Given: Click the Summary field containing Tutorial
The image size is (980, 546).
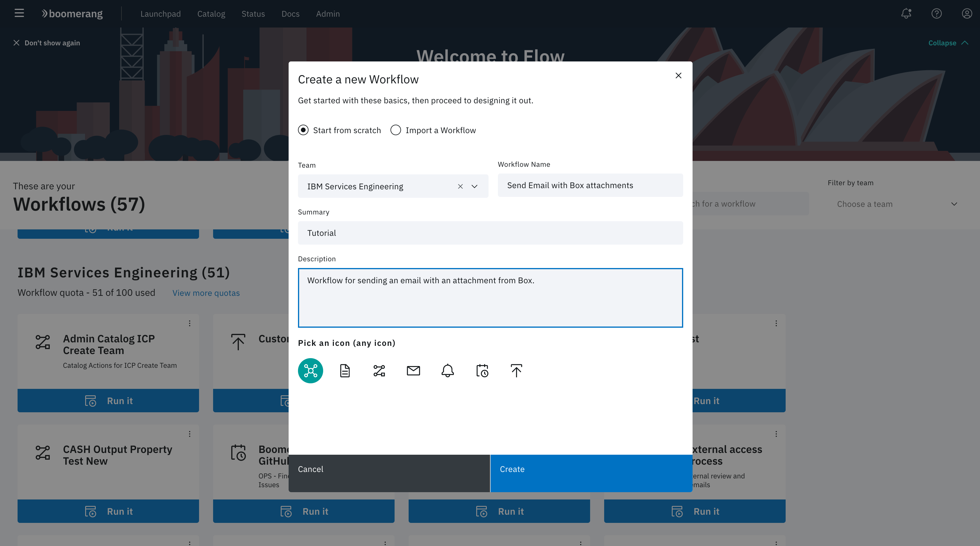Looking at the screenshot, I should point(490,233).
